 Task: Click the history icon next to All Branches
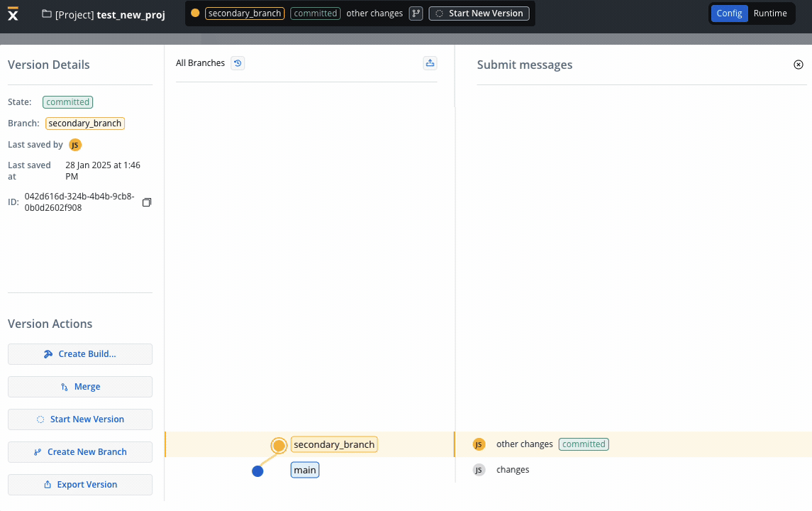pos(238,63)
